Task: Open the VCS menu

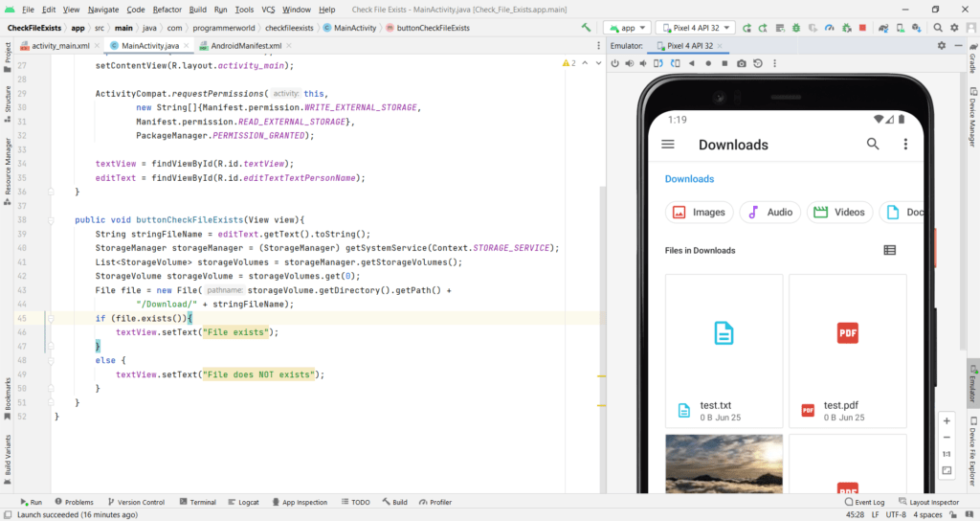Action: pyautogui.click(x=268, y=10)
